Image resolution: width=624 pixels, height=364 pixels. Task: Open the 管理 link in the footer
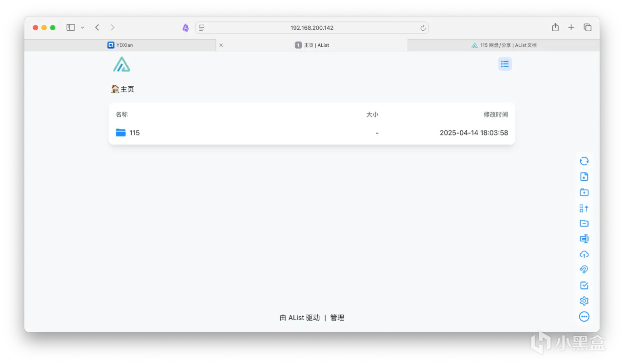point(337,318)
